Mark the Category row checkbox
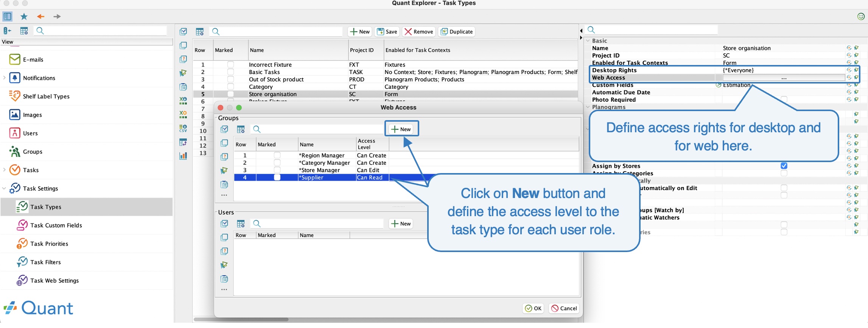The width and height of the screenshot is (868, 328). click(230, 87)
